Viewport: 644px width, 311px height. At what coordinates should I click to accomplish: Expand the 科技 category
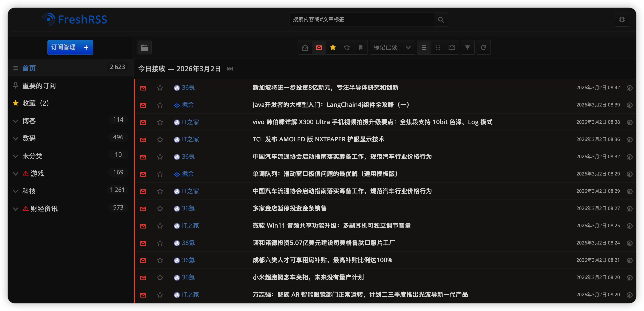click(16, 191)
